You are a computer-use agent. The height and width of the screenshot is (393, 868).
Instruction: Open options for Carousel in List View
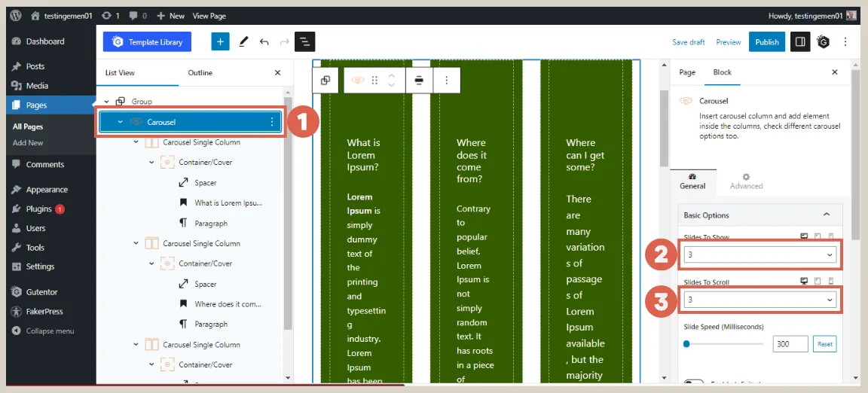pyautogui.click(x=272, y=122)
